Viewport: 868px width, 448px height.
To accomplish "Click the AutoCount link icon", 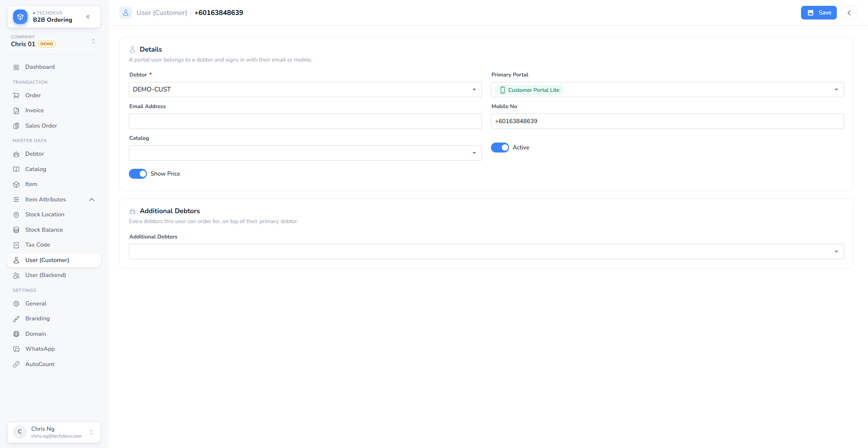I will pos(16,364).
